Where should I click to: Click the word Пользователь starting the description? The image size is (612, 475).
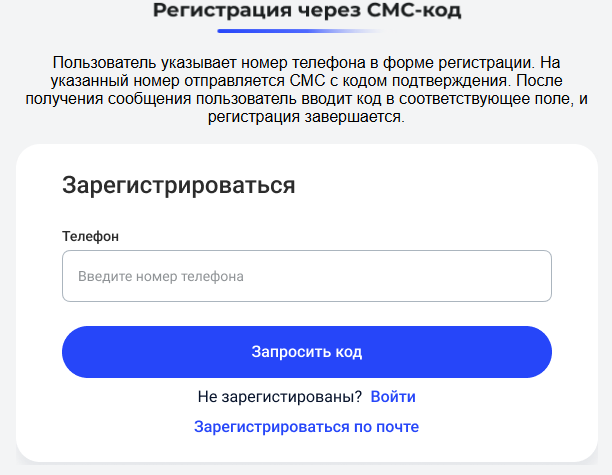[105, 62]
